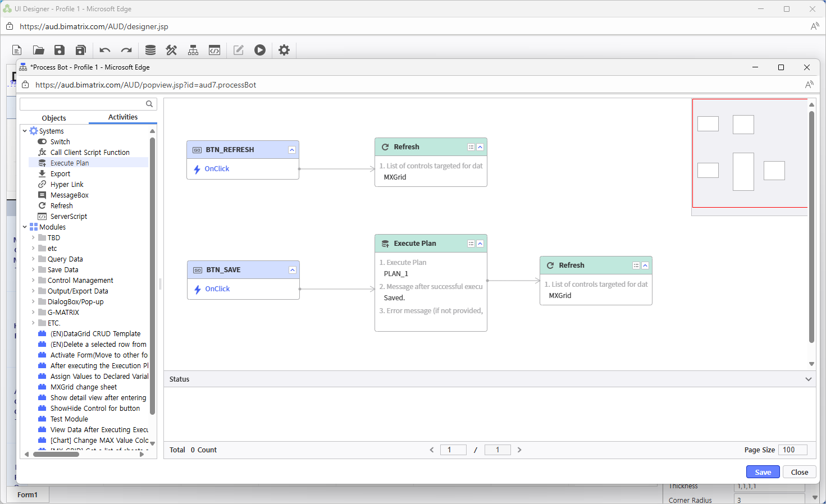This screenshot has height=504, width=826.
Task: Save the project with the save icon
Action: (59, 50)
